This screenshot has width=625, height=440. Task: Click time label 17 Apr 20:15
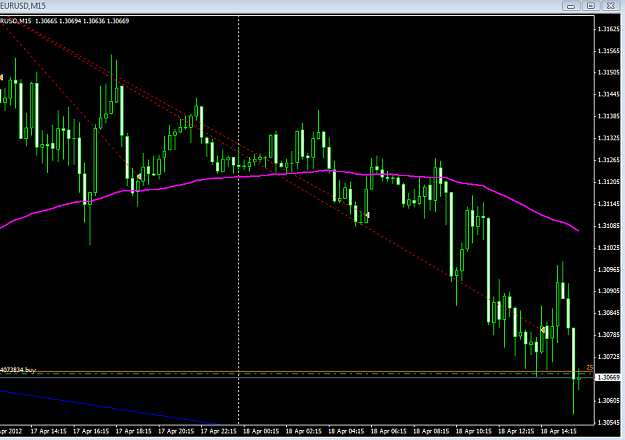click(176, 431)
